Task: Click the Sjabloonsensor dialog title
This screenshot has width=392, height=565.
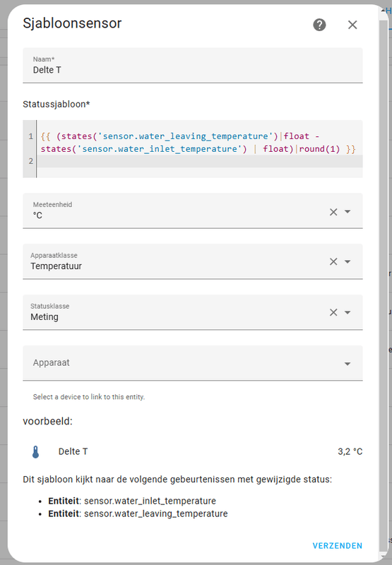Action: [x=72, y=23]
